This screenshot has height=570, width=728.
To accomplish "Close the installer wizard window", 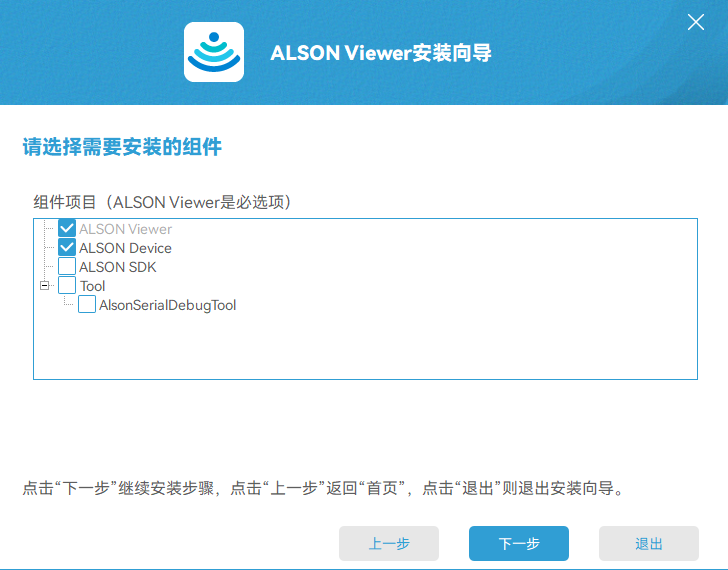I will [x=696, y=23].
